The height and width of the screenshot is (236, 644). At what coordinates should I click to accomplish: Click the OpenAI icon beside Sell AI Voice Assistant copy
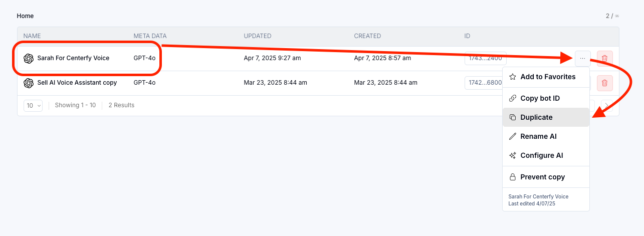tap(29, 83)
